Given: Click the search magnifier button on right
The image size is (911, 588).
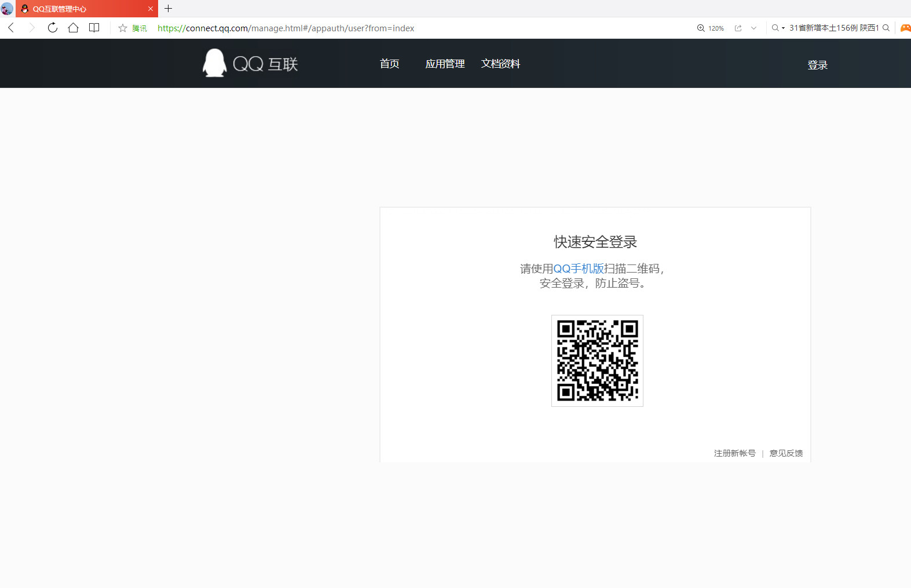Looking at the screenshot, I should click(886, 28).
